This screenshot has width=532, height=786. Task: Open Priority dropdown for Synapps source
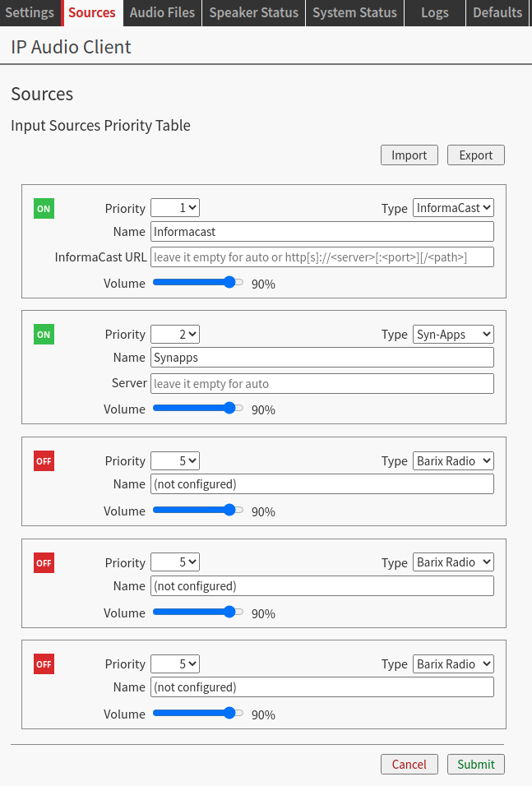click(x=175, y=334)
